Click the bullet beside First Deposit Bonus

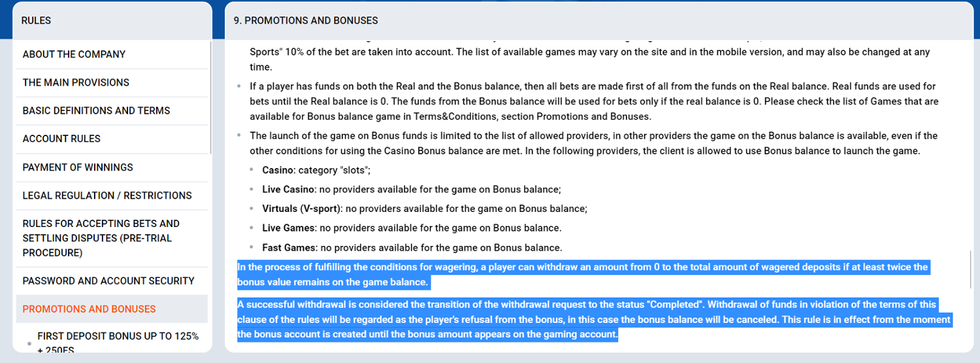pos(28,343)
